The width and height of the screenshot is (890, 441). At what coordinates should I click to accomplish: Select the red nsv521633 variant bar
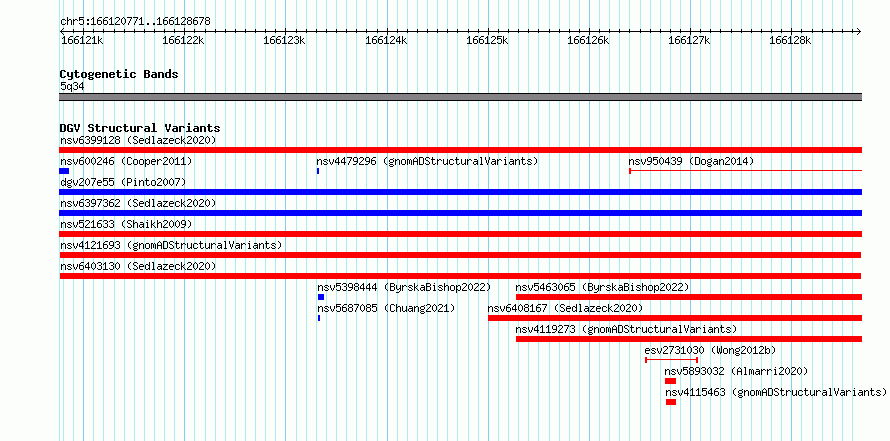(460, 234)
